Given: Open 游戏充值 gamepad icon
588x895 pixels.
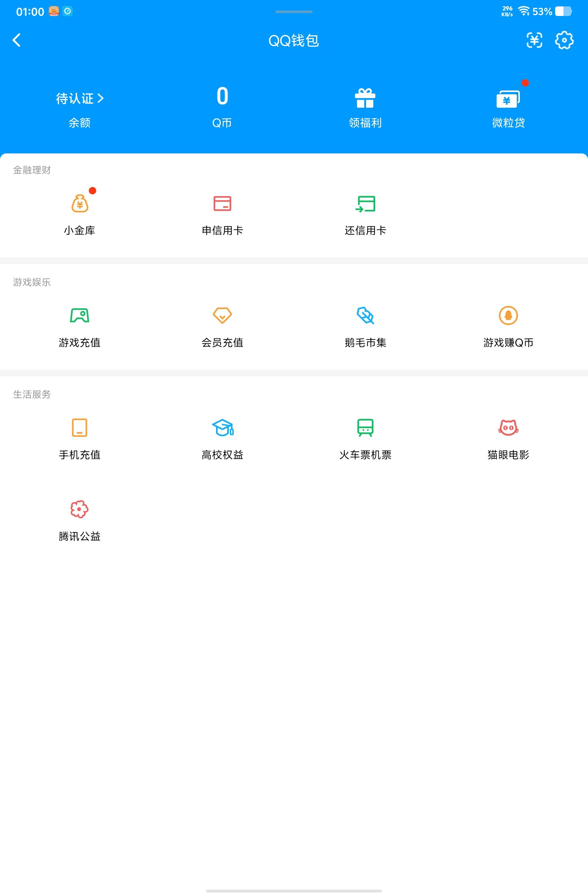Looking at the screenshot, I should 80,315.
